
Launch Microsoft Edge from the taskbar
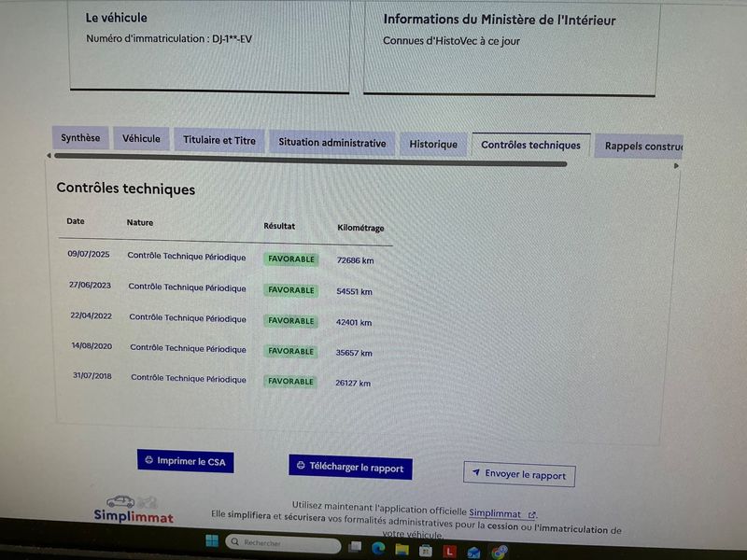coord(378,548)
